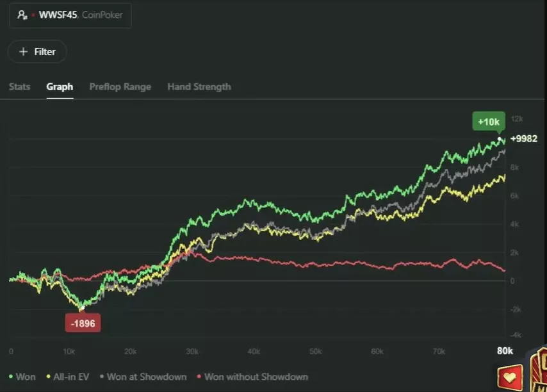
Task: Click the green dot beside Won legend
Action: click(11, 377)
